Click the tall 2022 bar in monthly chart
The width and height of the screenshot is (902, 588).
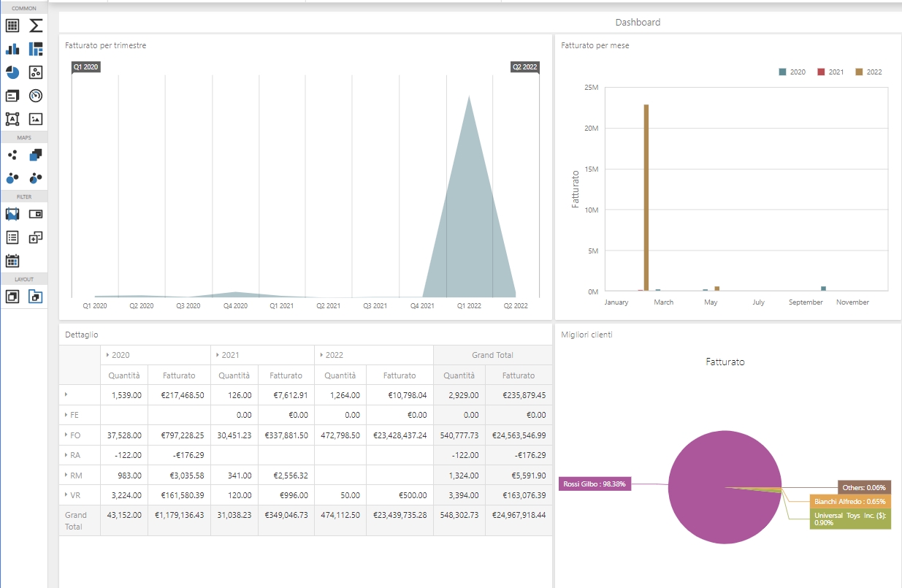[x=646, y=197]
